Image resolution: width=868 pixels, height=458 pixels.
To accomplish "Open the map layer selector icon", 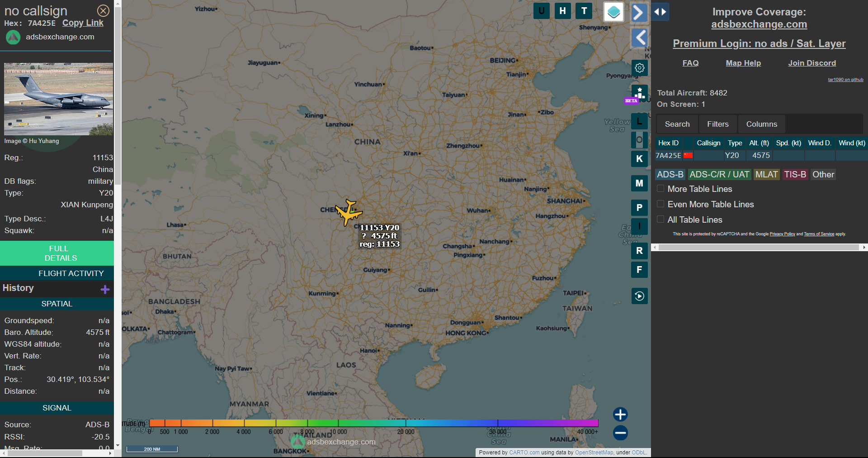I will pos(613,12).
